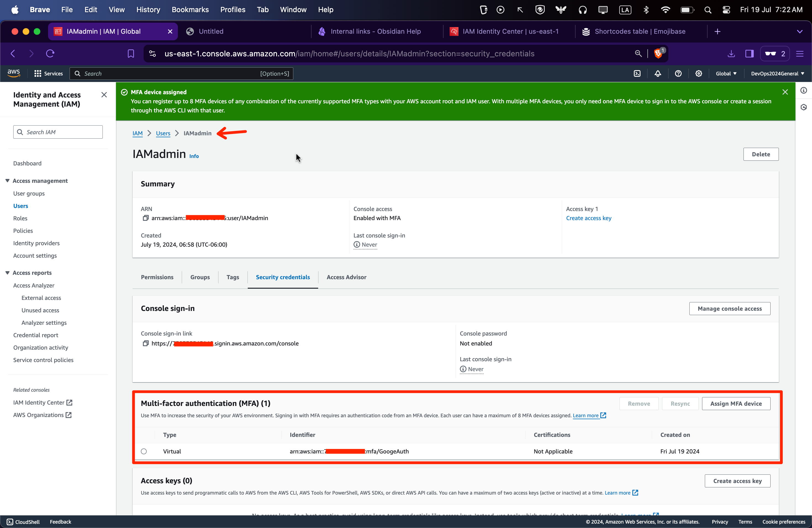
Task: Dismiss the MFA device assigned banner
Action: (x=785, y=92)
